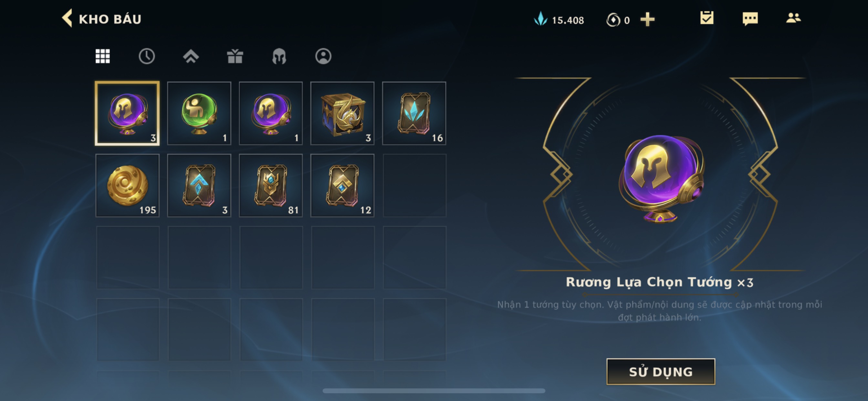The image size is (868, 401).
Task: Add Wild Cores with the plus icon
Action: tap(647, 19)
